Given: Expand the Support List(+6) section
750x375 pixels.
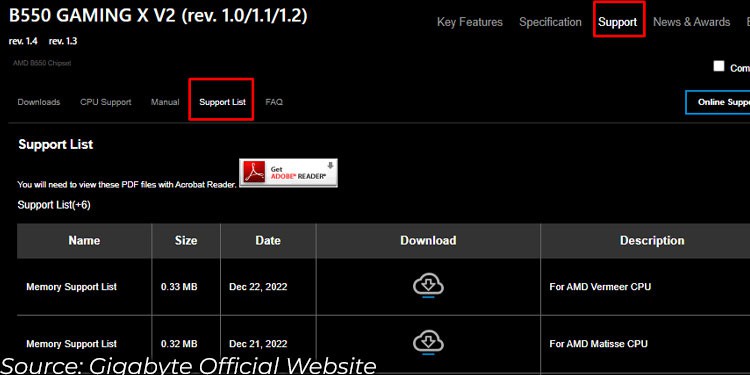Looking at the screenshot, I should [x=54, y=205].
